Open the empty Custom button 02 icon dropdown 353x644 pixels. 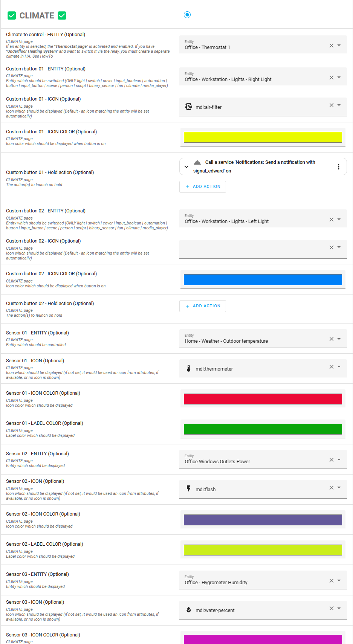(x=339, y=247)
